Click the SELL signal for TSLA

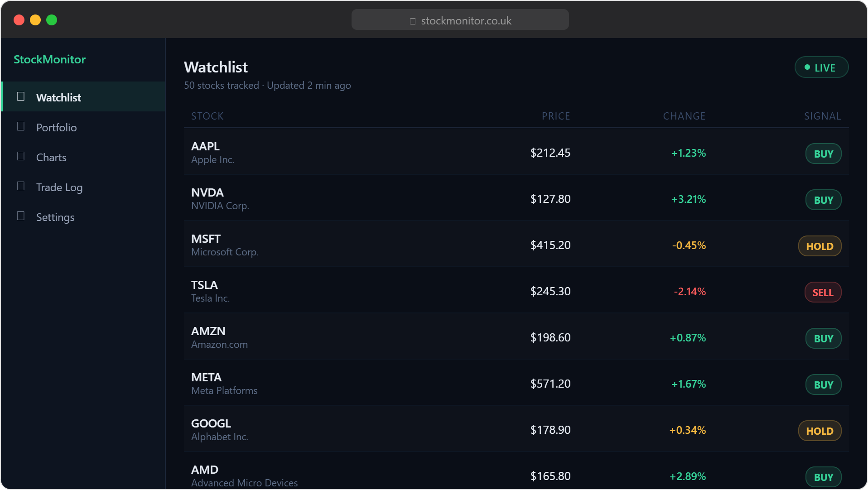pos(823,293)
